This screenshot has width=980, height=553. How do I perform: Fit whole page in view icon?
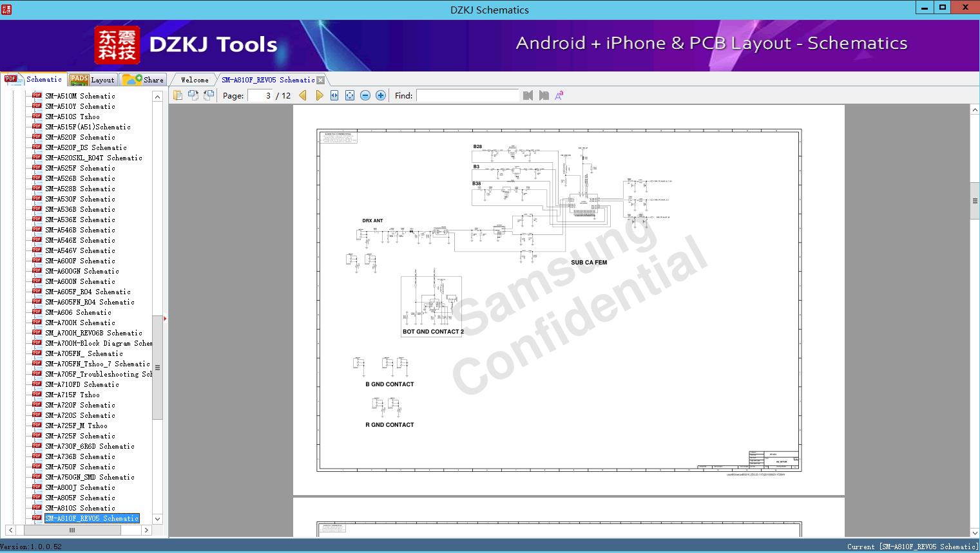point(350,95)
